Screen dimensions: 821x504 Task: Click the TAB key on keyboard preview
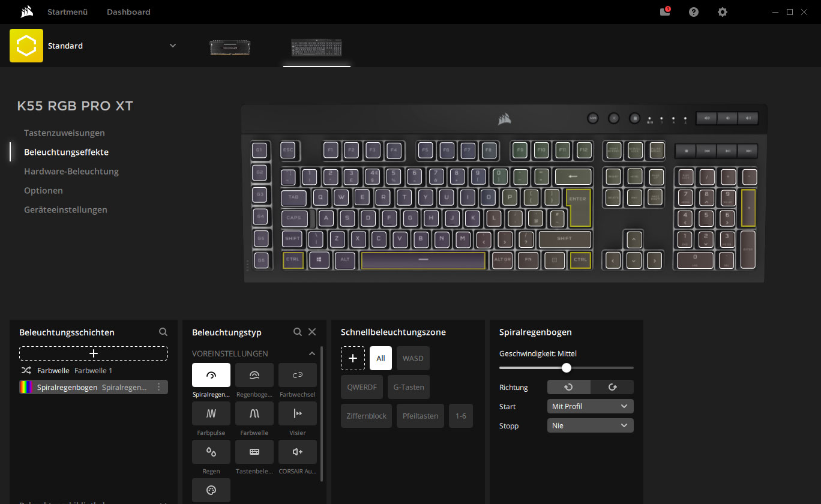pyautogui.click(x=294, y=197)
